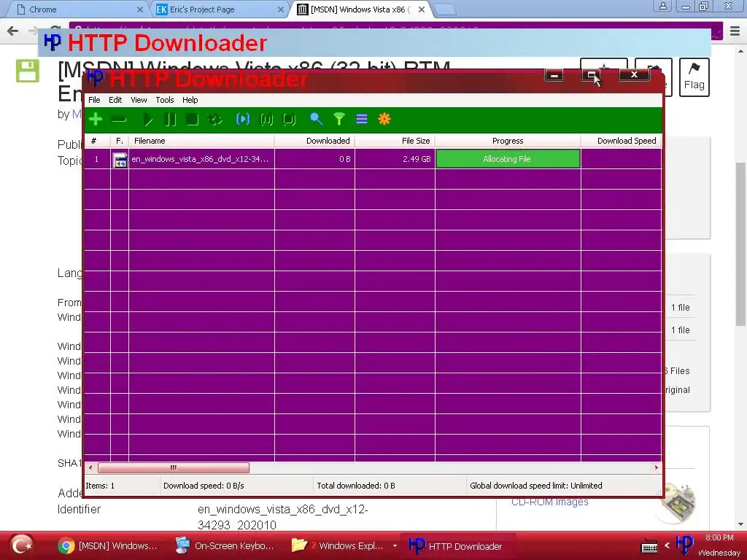Click the Pause download toolbar icon
747x560 pixels.
[170, 119]
